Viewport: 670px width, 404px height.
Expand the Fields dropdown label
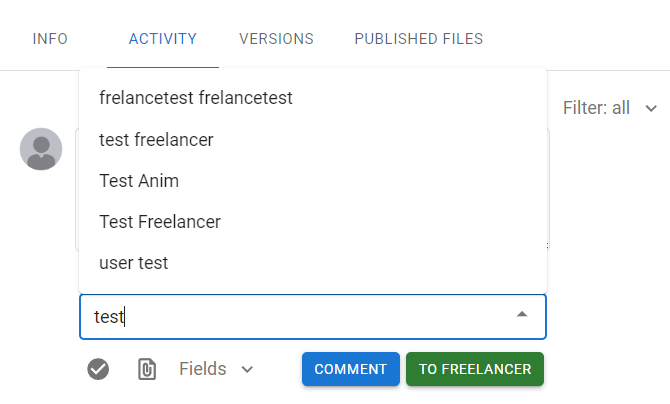202,369
